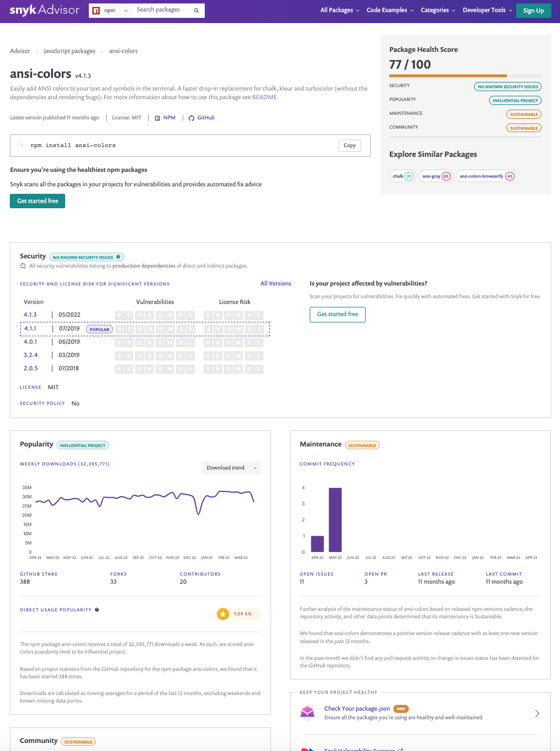The image size is (560, 751).
Task: Click the Security Policy No value
Action: pos(76,404)
